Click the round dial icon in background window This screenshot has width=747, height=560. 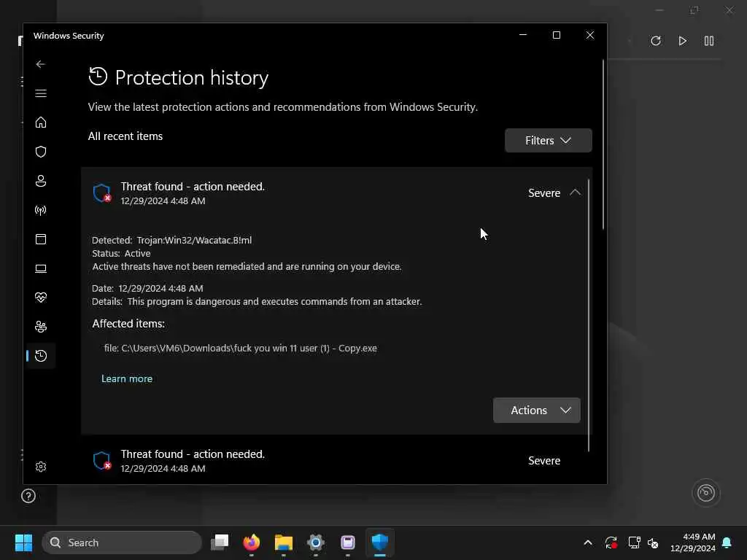pos(705,493)
